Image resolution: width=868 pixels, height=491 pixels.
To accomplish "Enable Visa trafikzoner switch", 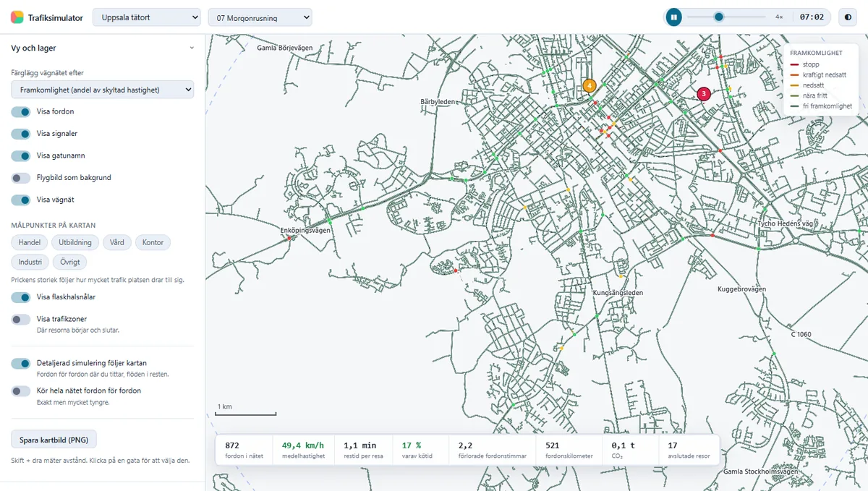I will [21, 319].
